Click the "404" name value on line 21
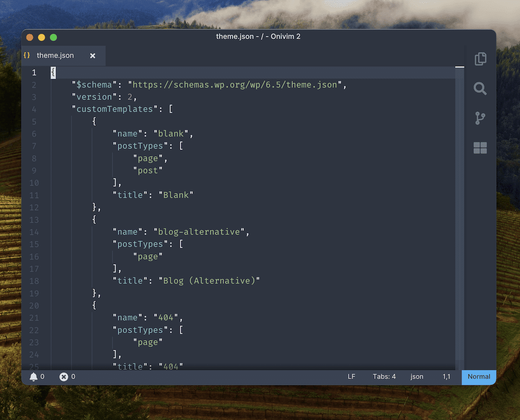520x420 pixels. coord(166,317)
